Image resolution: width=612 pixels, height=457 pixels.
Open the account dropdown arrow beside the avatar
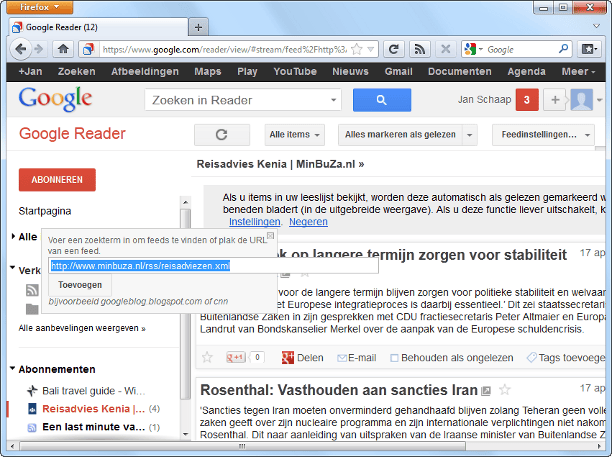(600, 100)
